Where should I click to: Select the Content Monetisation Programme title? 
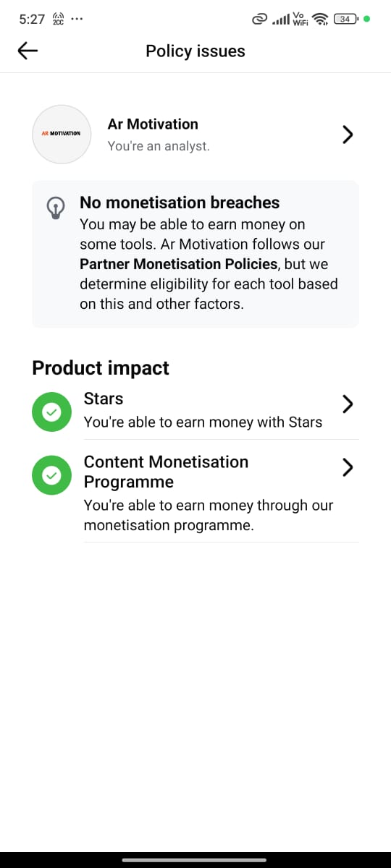(x=166, y=472)
